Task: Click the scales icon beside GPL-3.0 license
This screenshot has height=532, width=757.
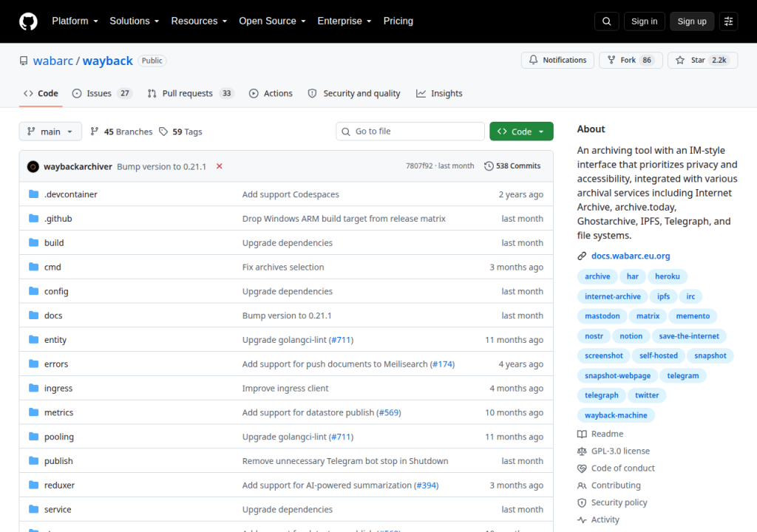Action: coord(582,451)
